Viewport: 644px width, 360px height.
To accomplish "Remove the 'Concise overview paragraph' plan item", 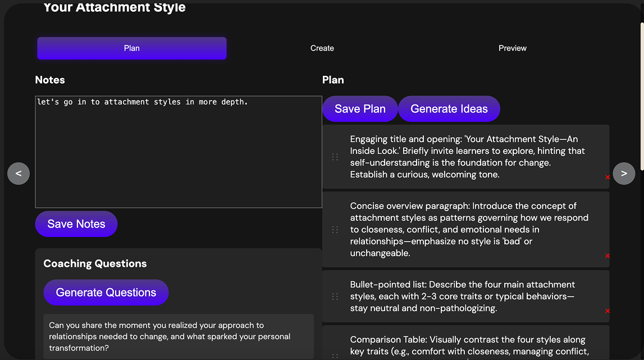I will click(608, 256).
